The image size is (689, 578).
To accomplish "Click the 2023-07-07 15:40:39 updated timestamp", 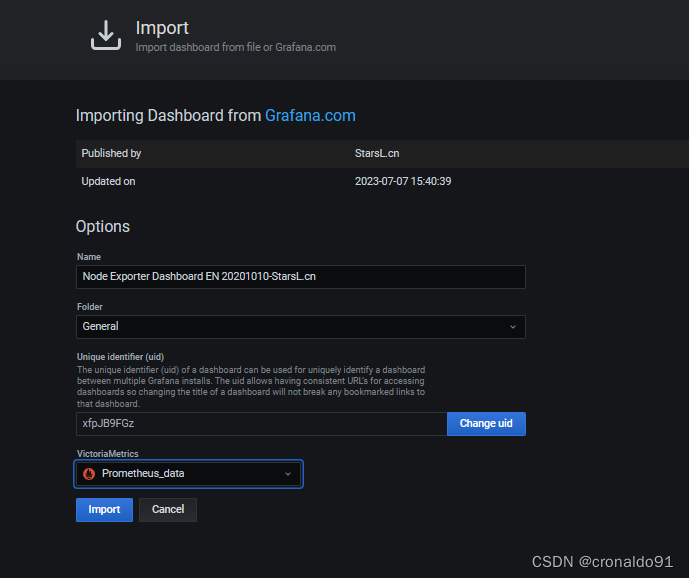I will pos(403,182).
